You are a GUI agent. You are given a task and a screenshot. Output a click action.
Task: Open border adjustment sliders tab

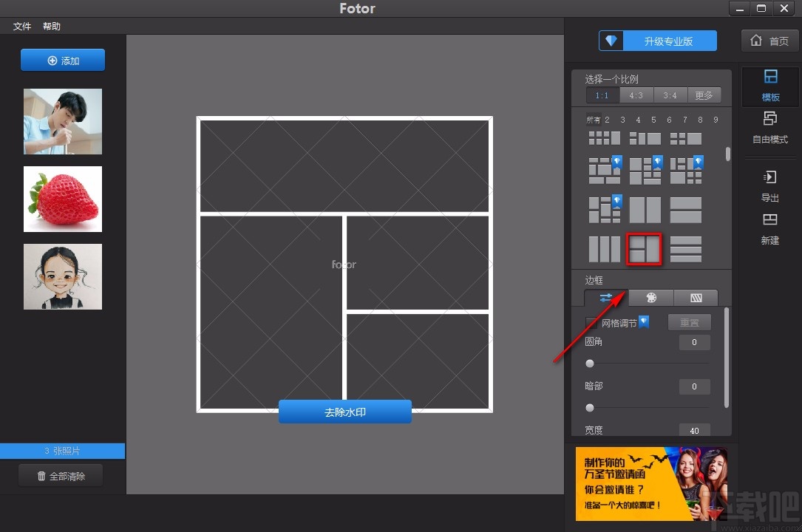606,298
